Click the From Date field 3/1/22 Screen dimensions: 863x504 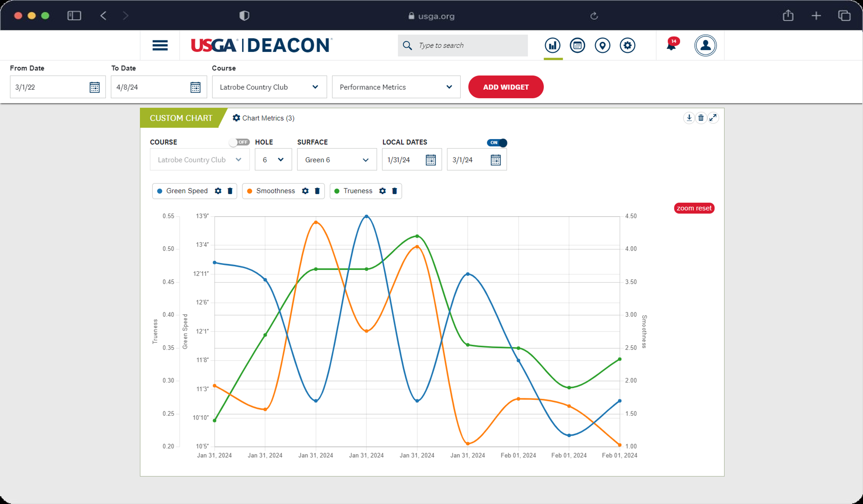pos(58,87)
